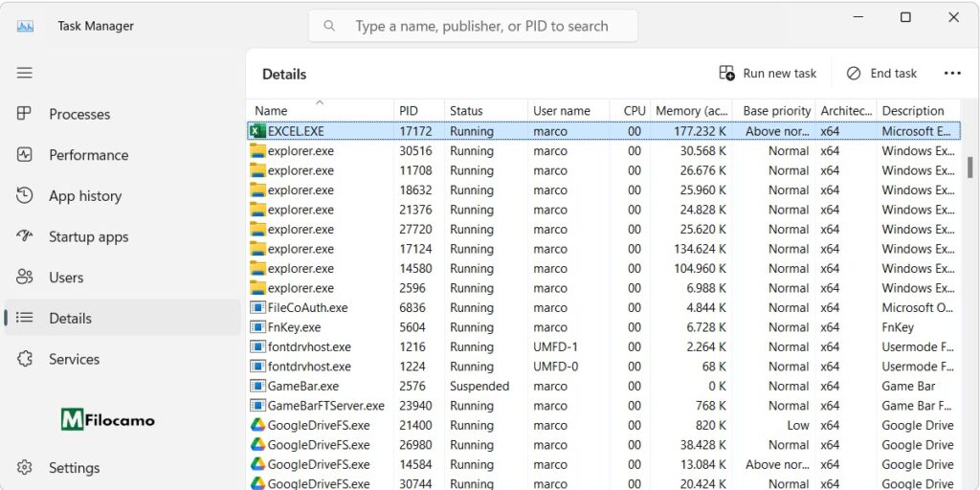Click the Settings gear icon
Image resolution: width=980 pixels, height=490 pixels.
(x=24, y=467)
